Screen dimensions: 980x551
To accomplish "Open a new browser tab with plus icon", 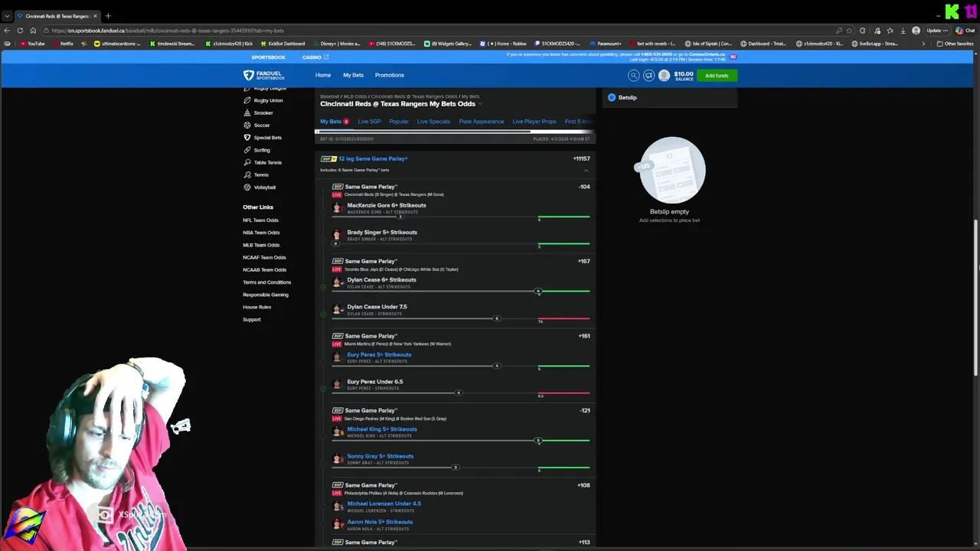I will tap(108, 16).
